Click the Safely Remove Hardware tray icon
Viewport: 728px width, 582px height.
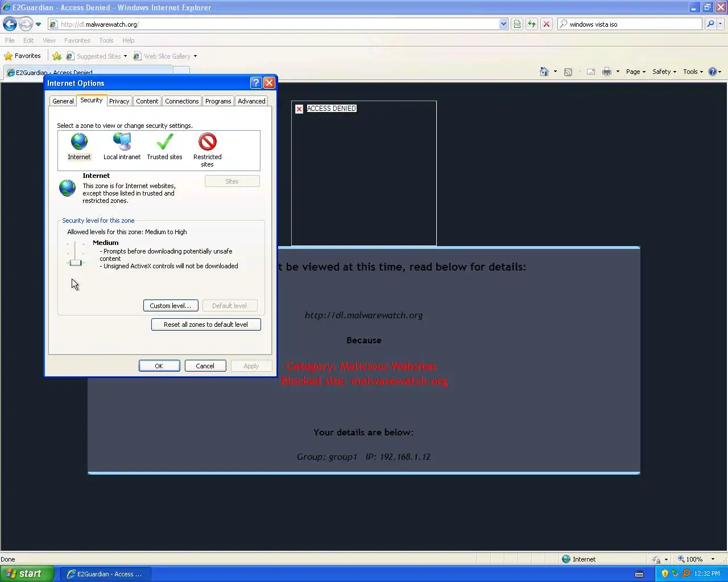coord(676,573)
